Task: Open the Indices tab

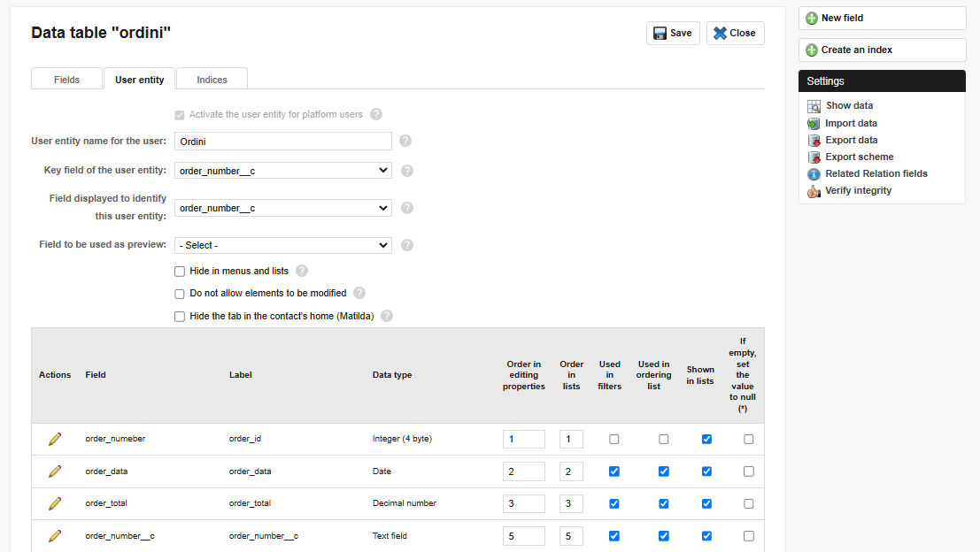Action: pyautogui.click(x=212, y=80)
